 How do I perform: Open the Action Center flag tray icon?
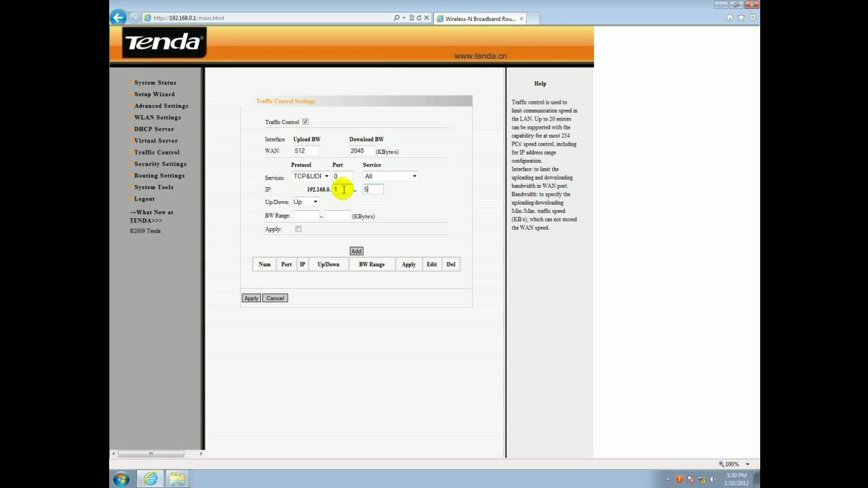pyautogui.click(x=690, y=479)
